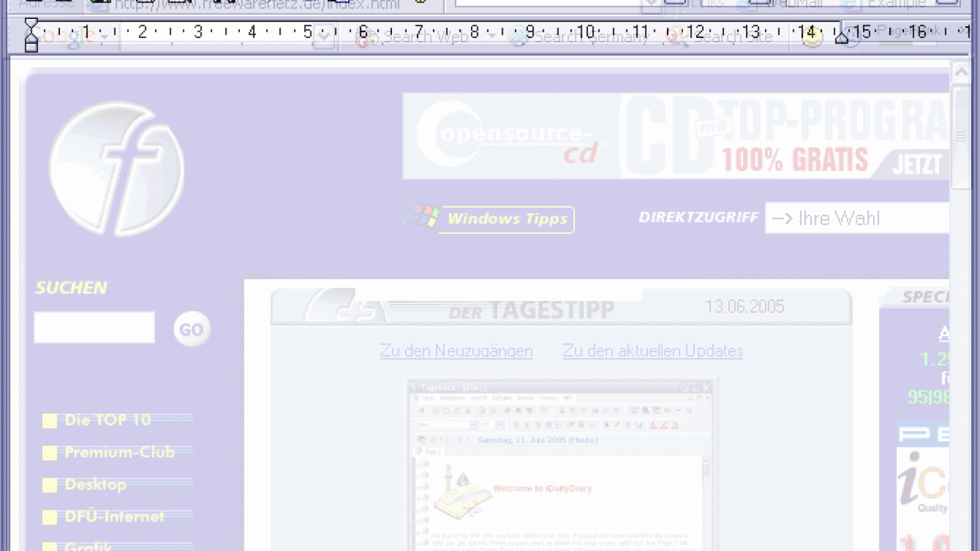The image size is (980, 551).
Task: Click the yellow bullet next to Desktop
Action: 50,485
